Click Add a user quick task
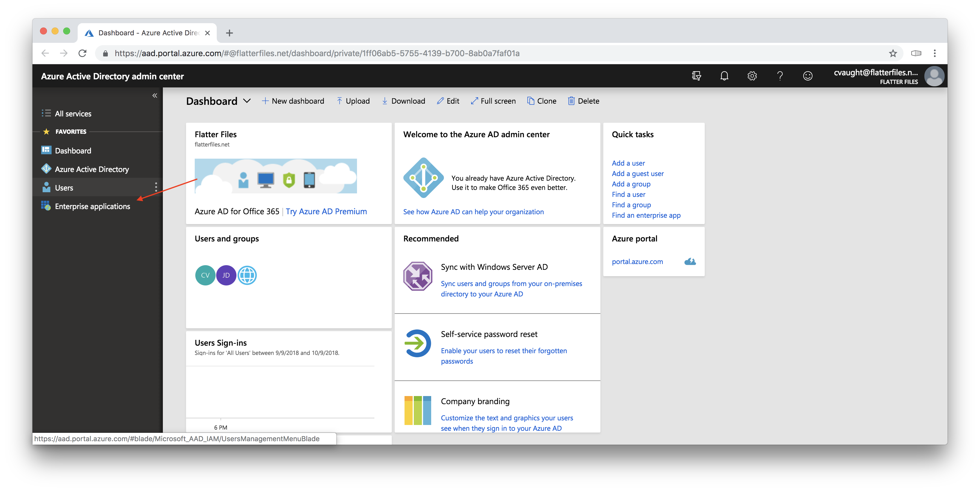The image size is (980, 491). pyautogui.click(x=628, y=163)
